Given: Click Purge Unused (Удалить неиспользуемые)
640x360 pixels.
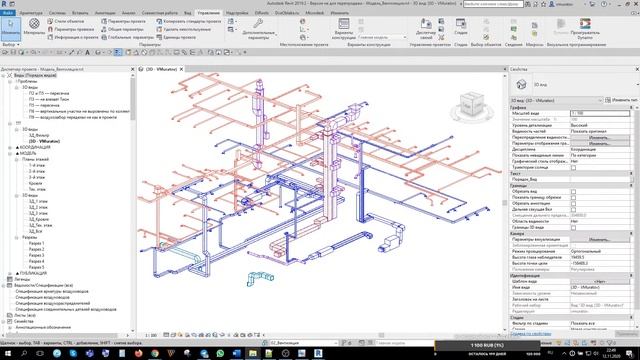Looking at the screenshot, I should click(x=184, y=29).
